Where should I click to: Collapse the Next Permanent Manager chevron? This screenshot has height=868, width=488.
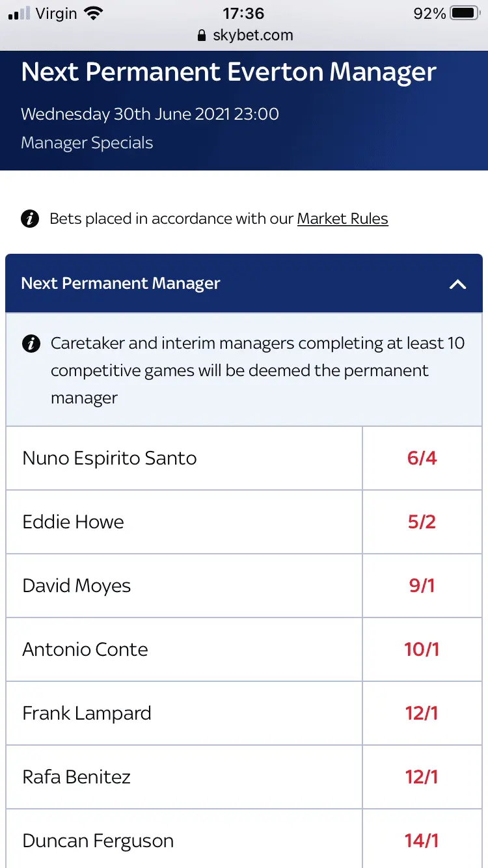[x=458, y=284]
